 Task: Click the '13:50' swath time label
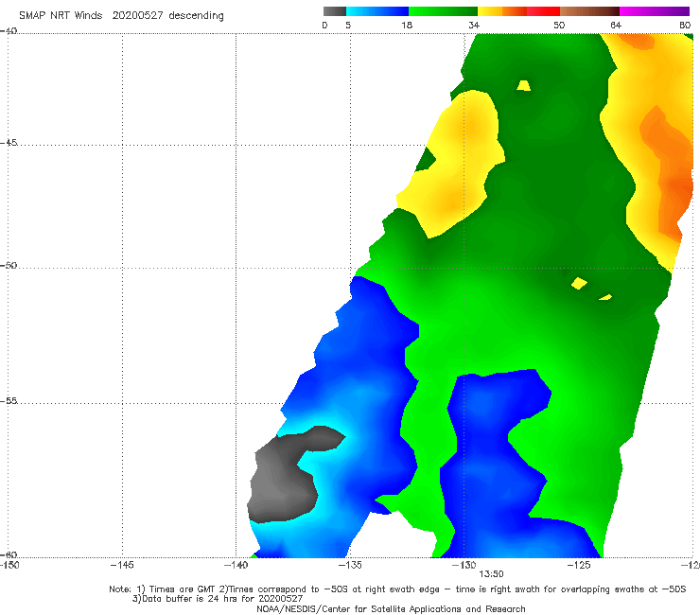491,574
